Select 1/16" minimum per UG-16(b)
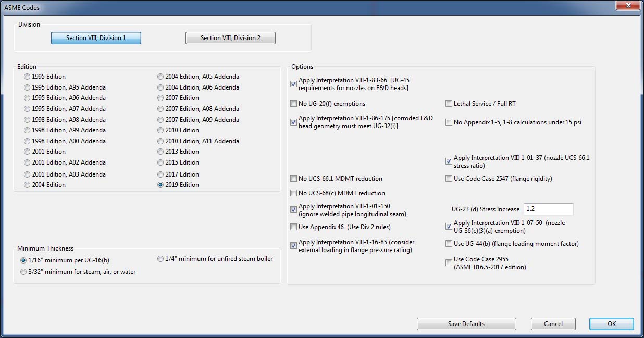The width and height of the screenshot is (644, 338). pyautogui.click(x=23, y=260)
